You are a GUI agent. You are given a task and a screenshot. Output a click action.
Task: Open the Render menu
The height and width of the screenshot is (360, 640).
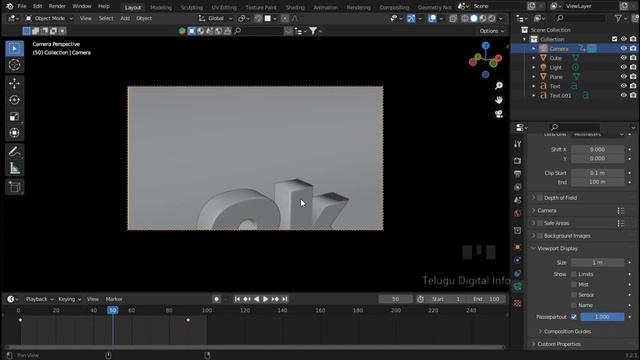click(57, 6)
